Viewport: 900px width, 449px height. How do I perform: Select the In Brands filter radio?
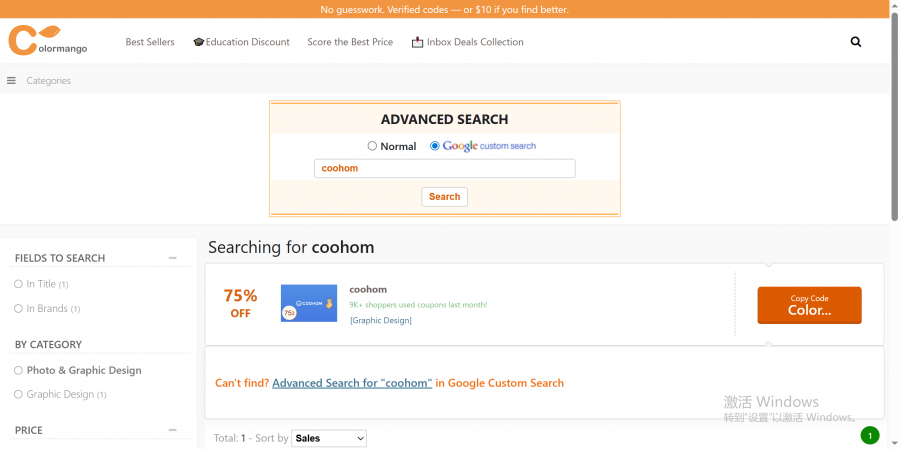click(18, 308)
